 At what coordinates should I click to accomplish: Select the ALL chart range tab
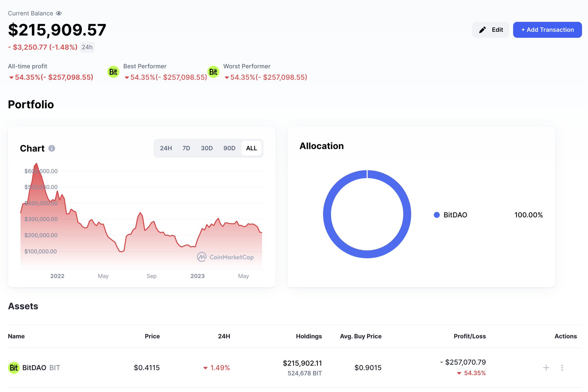[252, 148]
